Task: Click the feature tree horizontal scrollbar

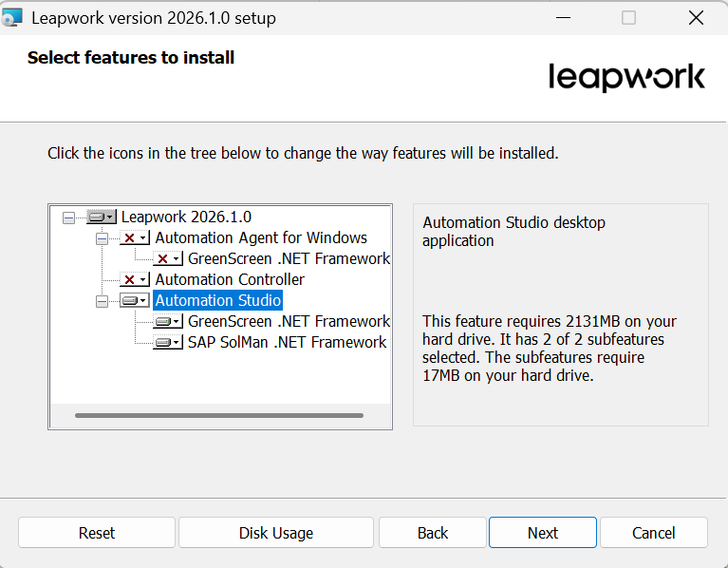Action: pyautogui.click(x=219, y=416)
